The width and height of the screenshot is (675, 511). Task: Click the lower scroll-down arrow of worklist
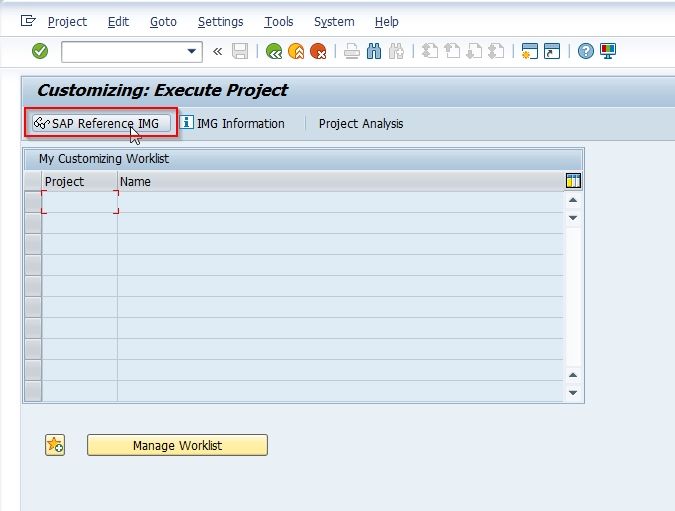click(573, 393)
